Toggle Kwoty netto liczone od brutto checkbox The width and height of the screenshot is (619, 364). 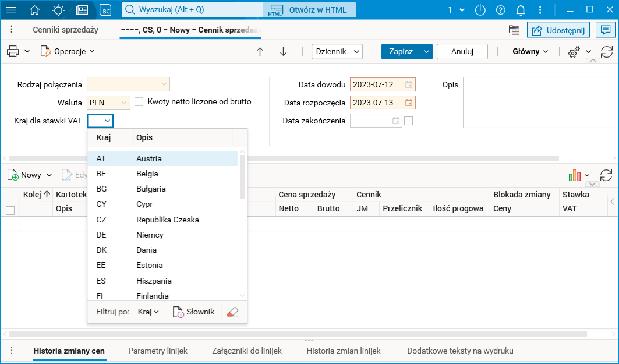pyautogui.click(x=139, y=102)
